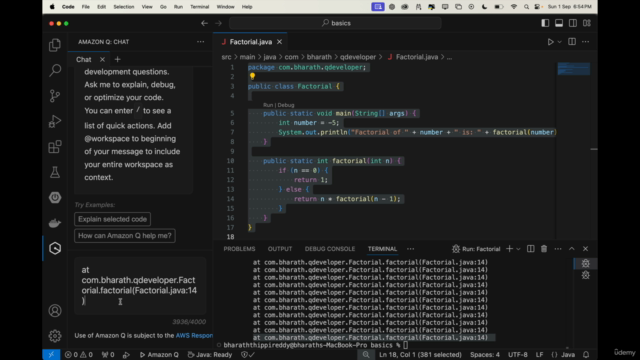This screenshot has width=640, height=360.
Task: Click the Debug code lens above main
Action: click(x=286, y=105)
